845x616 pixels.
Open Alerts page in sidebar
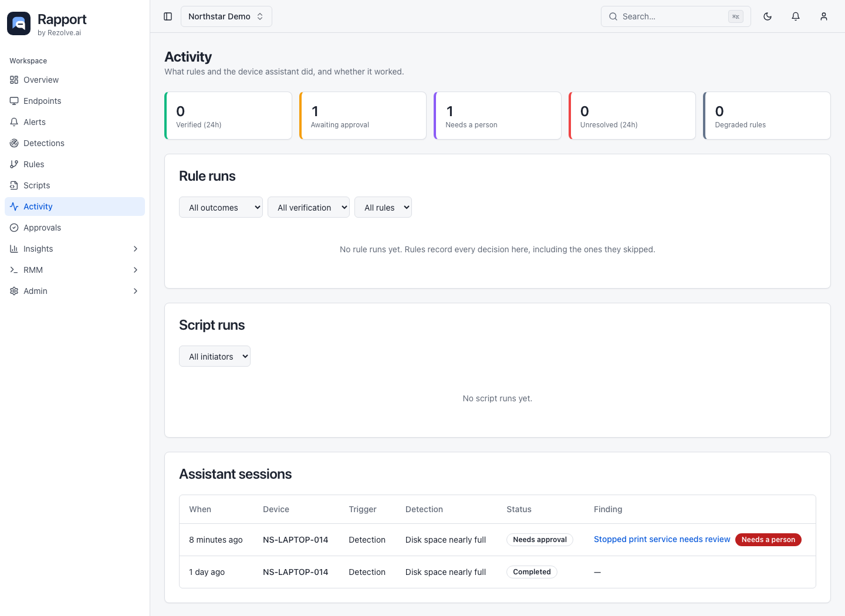(75, 122)
